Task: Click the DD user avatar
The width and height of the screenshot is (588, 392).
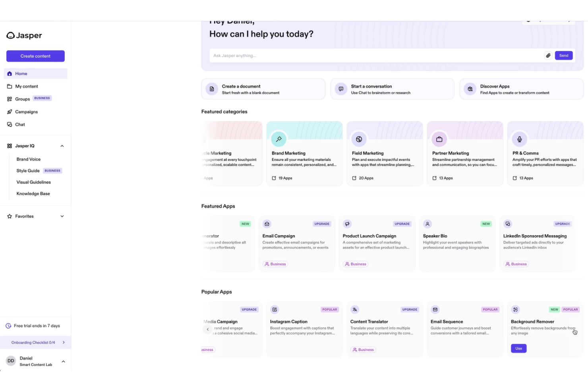Action: coord(11,361)
